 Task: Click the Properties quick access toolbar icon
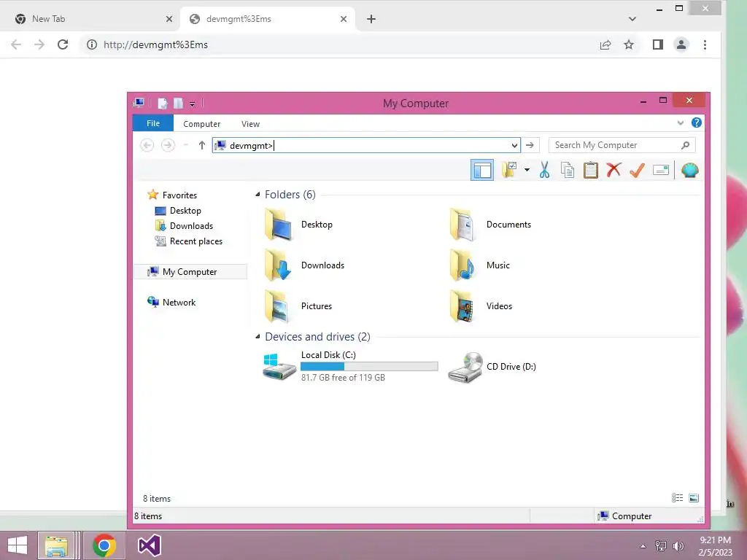click(x=163, y=103)
